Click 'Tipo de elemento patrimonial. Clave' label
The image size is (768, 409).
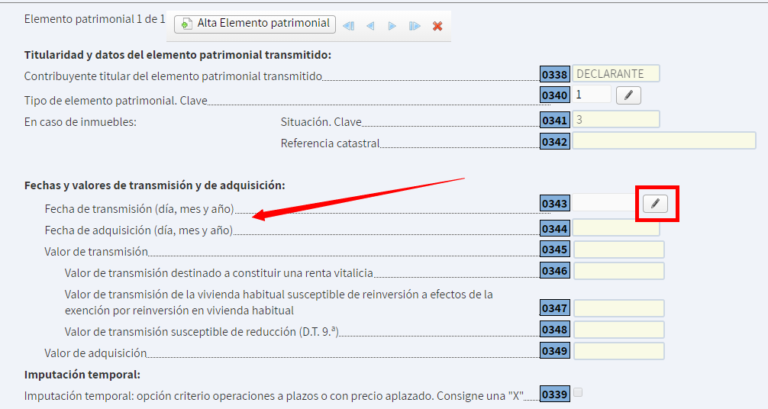click(116, 101)
